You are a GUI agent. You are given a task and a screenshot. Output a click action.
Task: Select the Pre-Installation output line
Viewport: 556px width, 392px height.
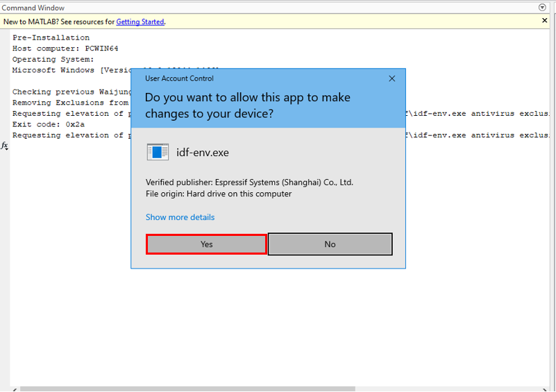coord(51,37)
